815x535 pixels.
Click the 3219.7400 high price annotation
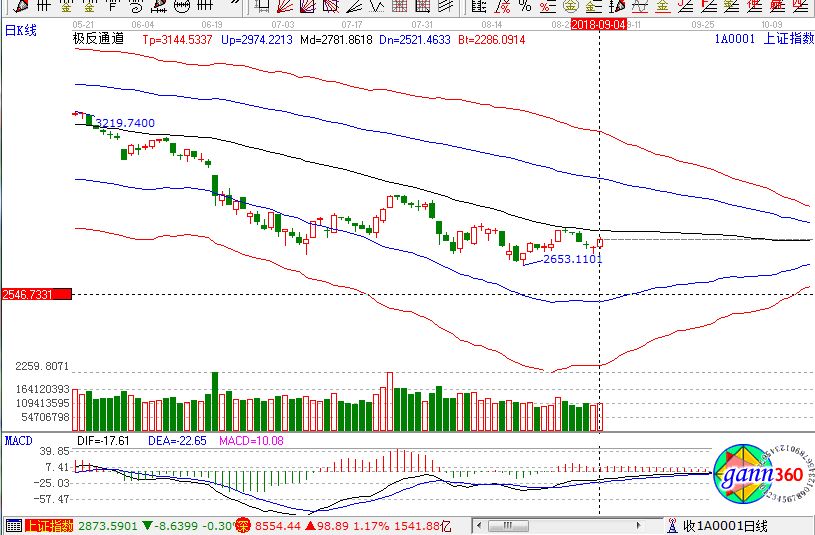click(125, 123)
